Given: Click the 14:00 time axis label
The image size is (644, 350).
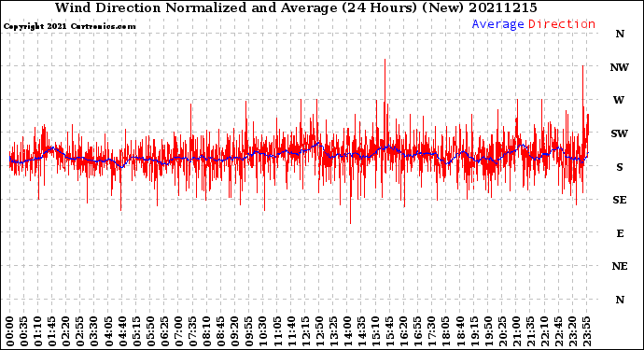Looking at the screenshot, I should pyautogui.click(x=347, y=331).
